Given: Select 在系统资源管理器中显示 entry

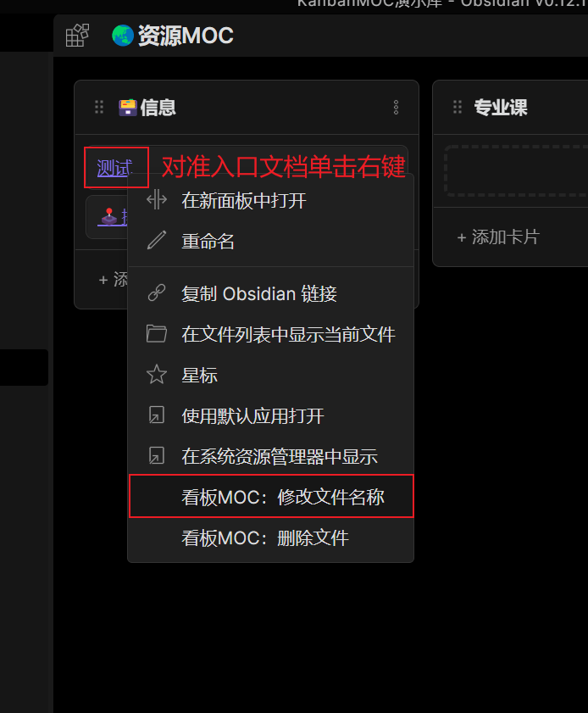Looking at the screenshot, I should point(271,456).
